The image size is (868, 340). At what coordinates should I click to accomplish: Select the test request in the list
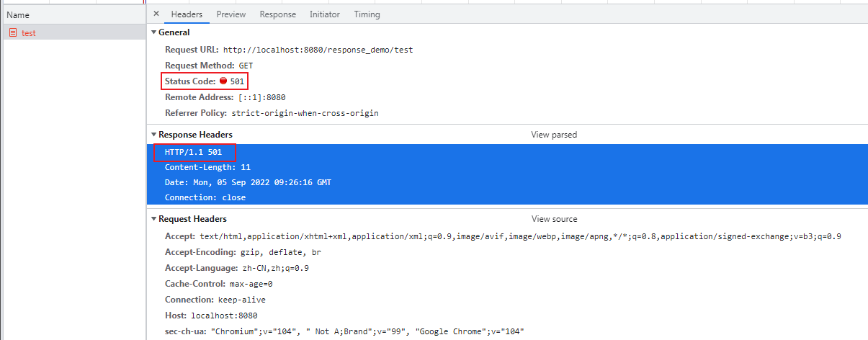[29, 33]
